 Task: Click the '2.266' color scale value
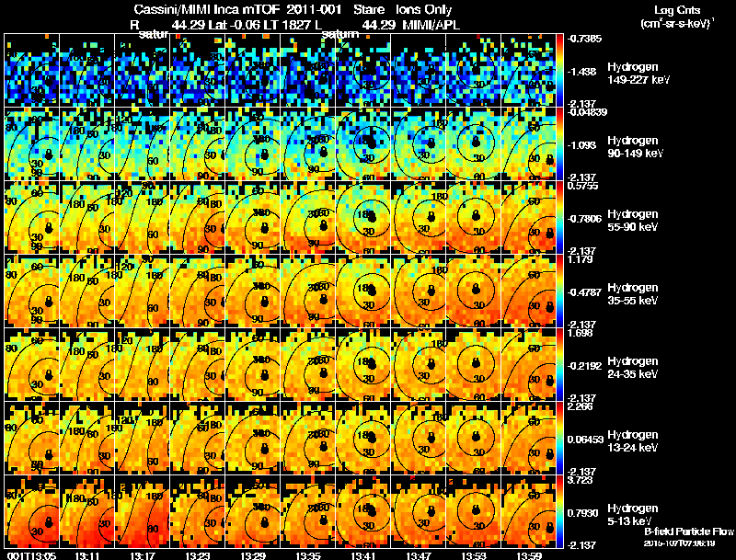pyautogui.click(x=581, y=406)
